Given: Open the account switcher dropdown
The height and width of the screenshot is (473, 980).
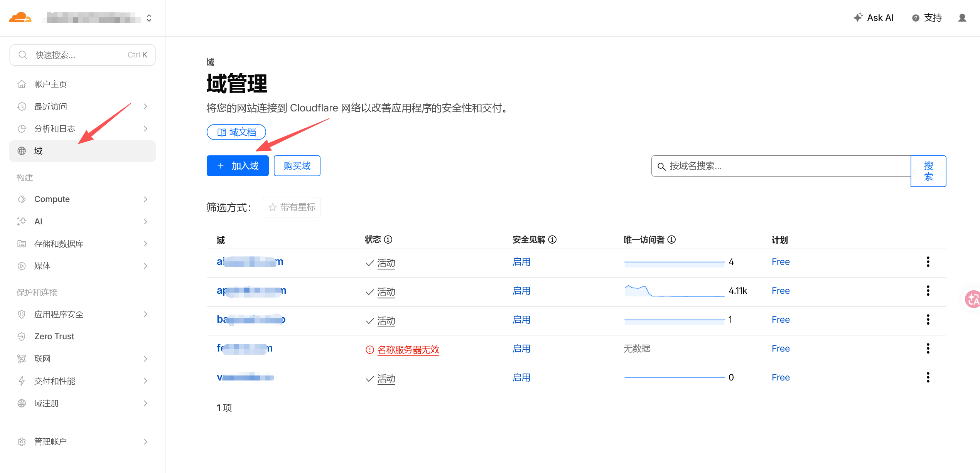Looking at the screenshot, I should click(x=149, y=18).
